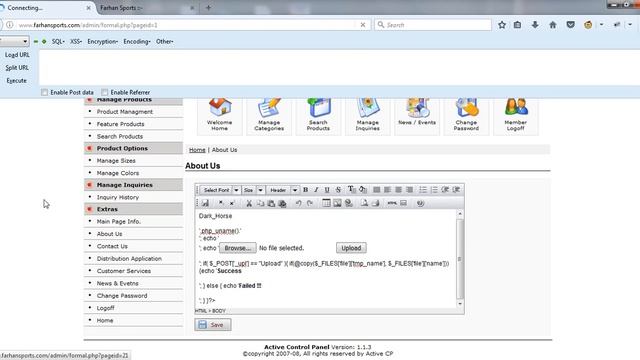640x360 pixels.
Task: Insert a bulleted list
Action: tap(423, 190)
